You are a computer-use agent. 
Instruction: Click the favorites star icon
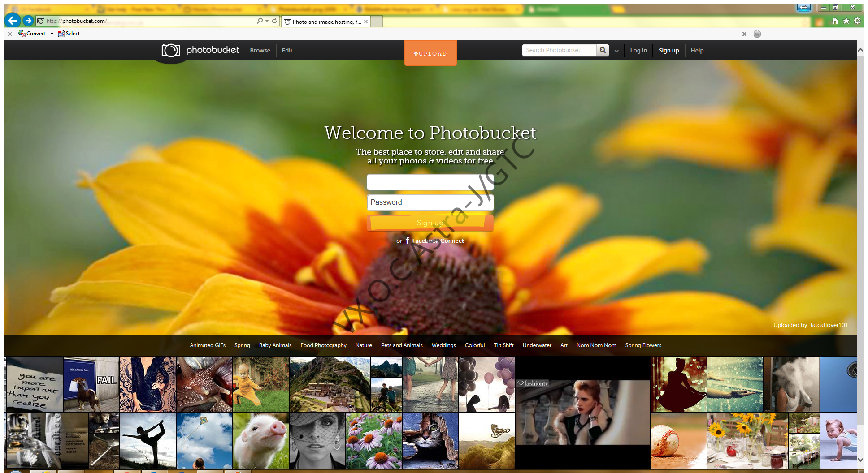[x=846, y=21]
